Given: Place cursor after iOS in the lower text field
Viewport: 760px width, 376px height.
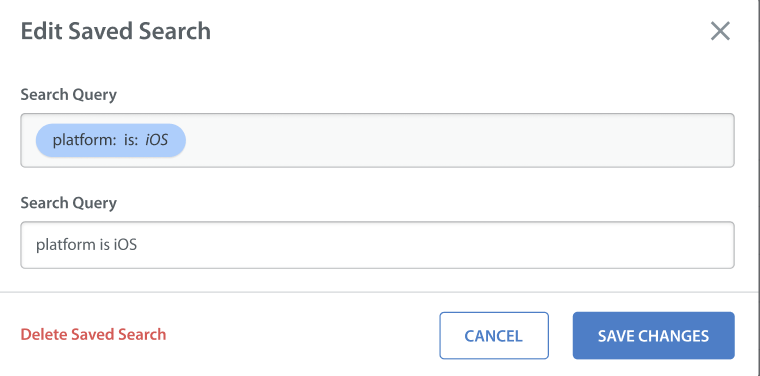Looking at the screenshot, I should (x=139, y=245).
